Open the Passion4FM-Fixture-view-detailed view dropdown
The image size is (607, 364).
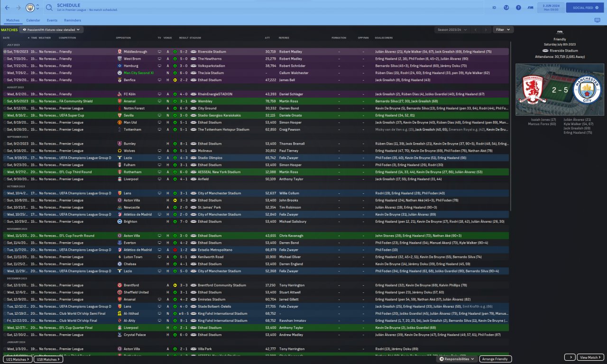[51, 30]
